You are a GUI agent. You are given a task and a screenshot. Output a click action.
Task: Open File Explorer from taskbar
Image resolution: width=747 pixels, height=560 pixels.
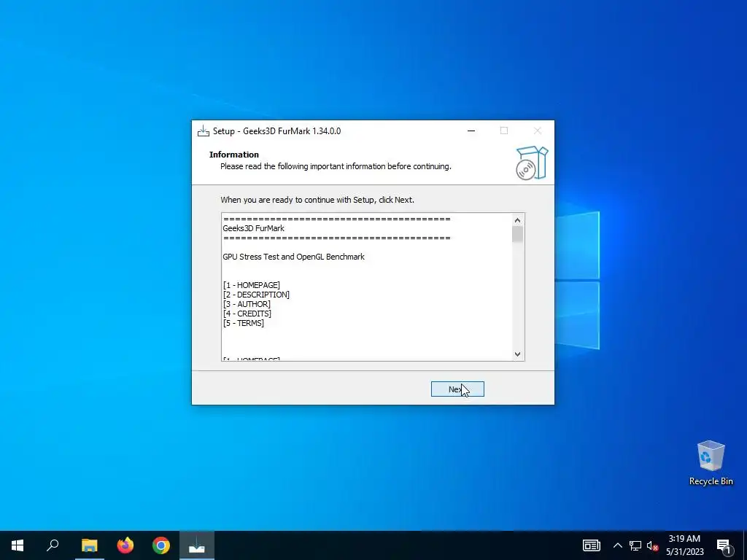pos(89,545)
